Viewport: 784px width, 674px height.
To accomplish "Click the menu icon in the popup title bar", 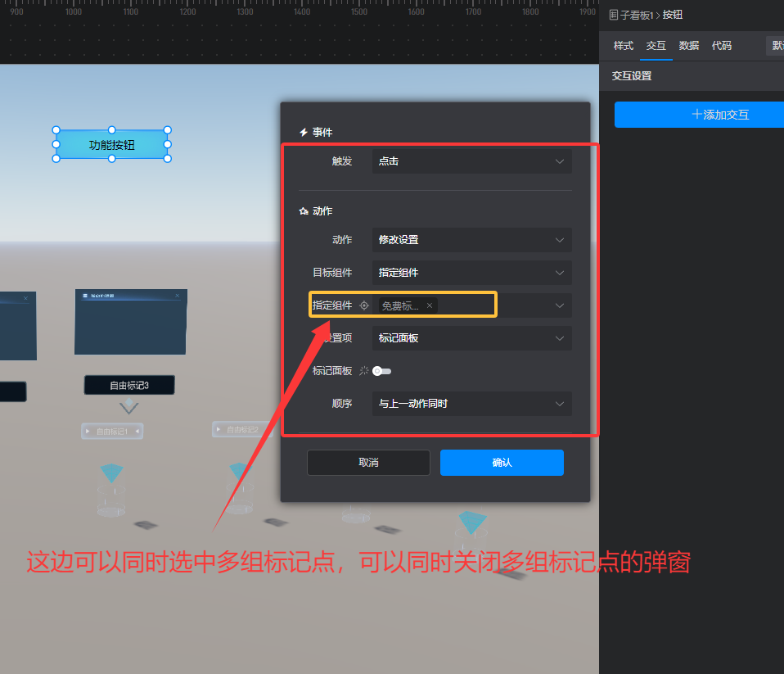I will pos(84,296).
